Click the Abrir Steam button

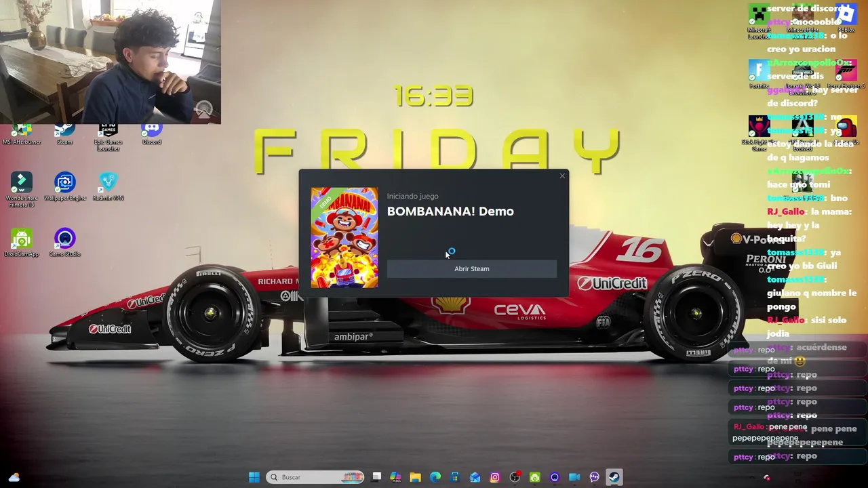[471, 269]
